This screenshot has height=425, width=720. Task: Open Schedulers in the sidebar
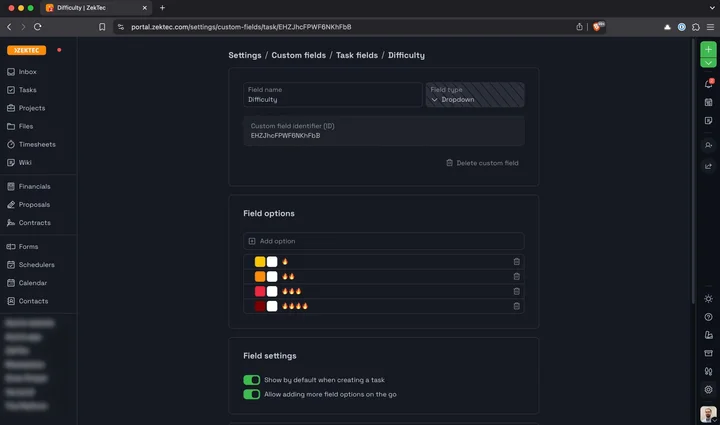click(30, 265)
